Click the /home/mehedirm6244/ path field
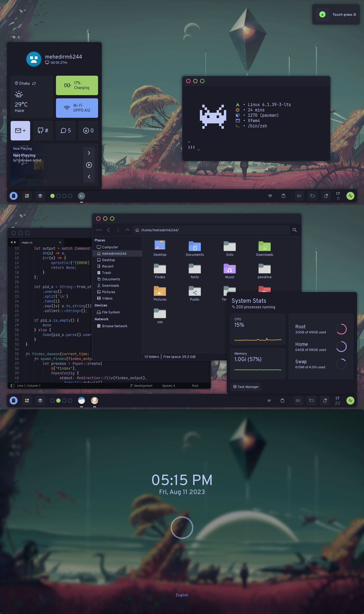This screenshot has height=614, width=364. click(x=211, y=230)
